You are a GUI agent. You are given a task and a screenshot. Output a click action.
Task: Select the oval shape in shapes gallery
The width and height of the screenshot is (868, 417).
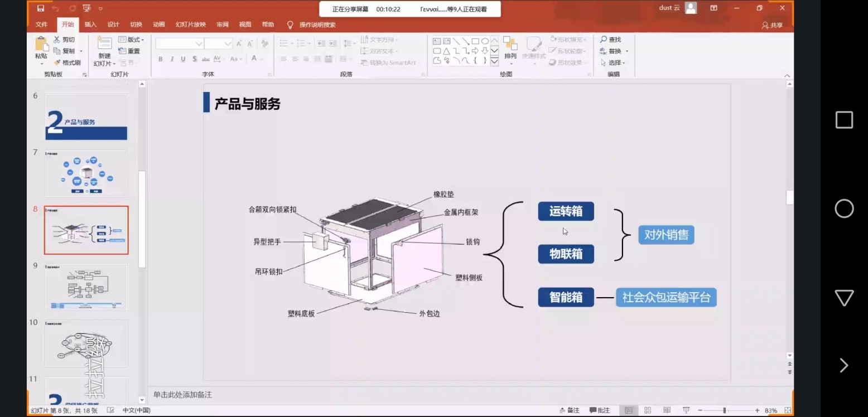485,41
